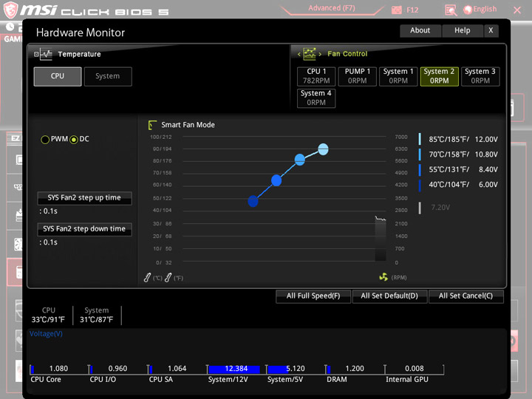Open SYS Fan2 step down time setting
Image resolution: width=532 pixels, height=399 pixels.
click(84, 229)
